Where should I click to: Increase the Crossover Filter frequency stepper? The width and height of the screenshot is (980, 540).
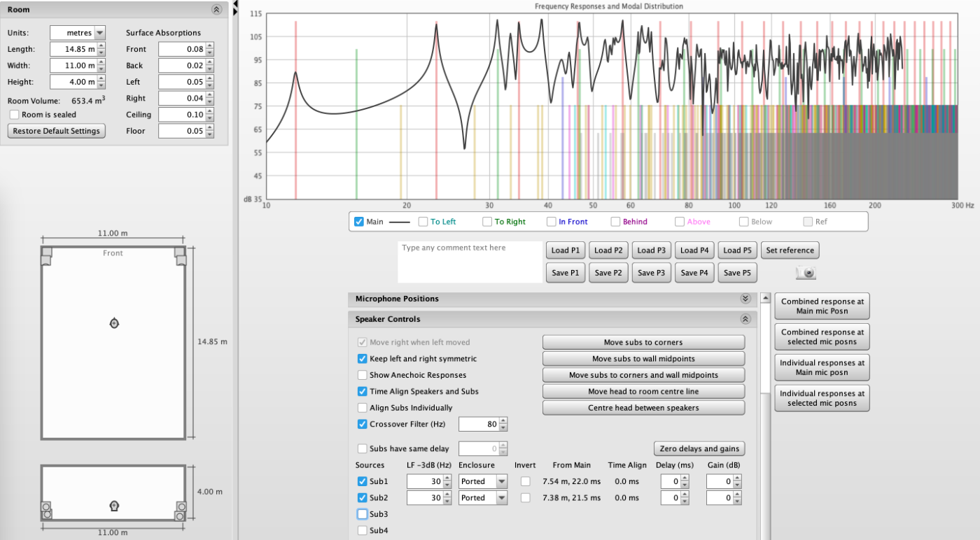click(x=503, y=420)
